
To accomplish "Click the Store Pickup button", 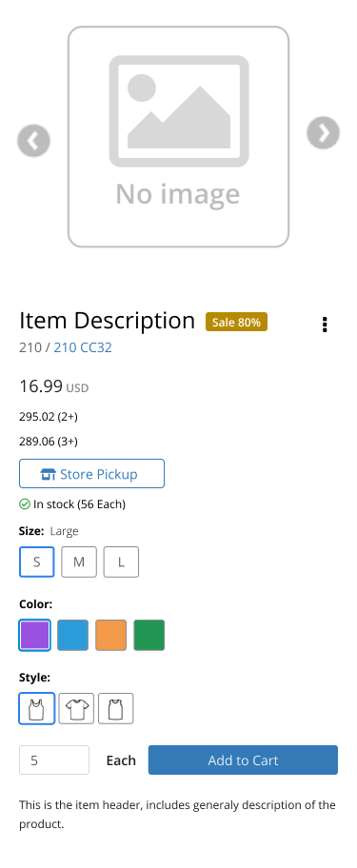I will (x=92, y=474).
